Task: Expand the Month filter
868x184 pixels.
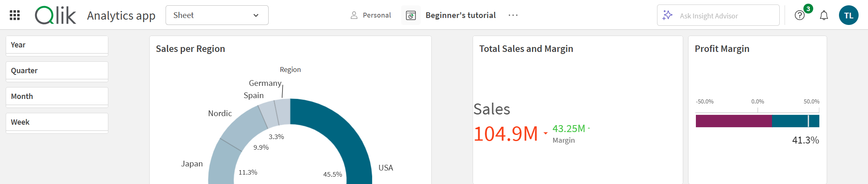Action: (57, 96)
